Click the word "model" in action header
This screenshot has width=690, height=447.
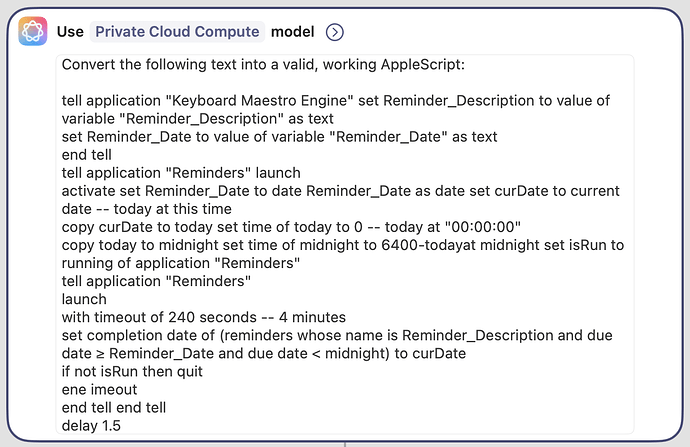(292, 31)
